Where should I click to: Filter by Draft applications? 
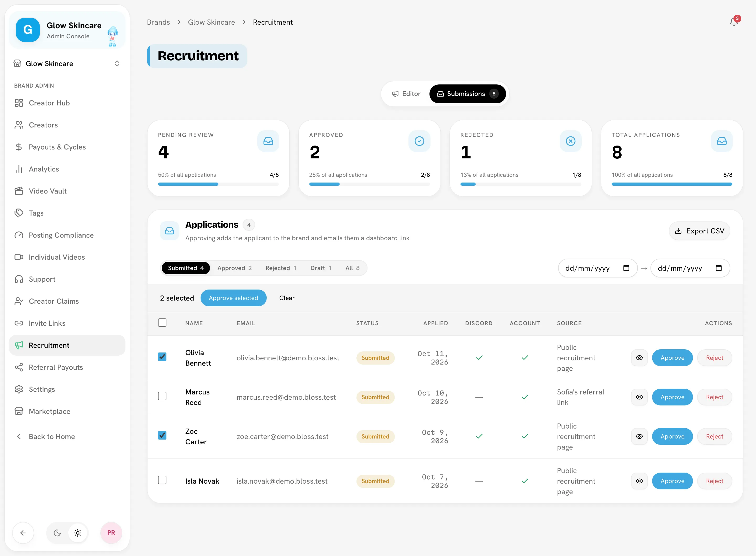(x=321, y=268)
